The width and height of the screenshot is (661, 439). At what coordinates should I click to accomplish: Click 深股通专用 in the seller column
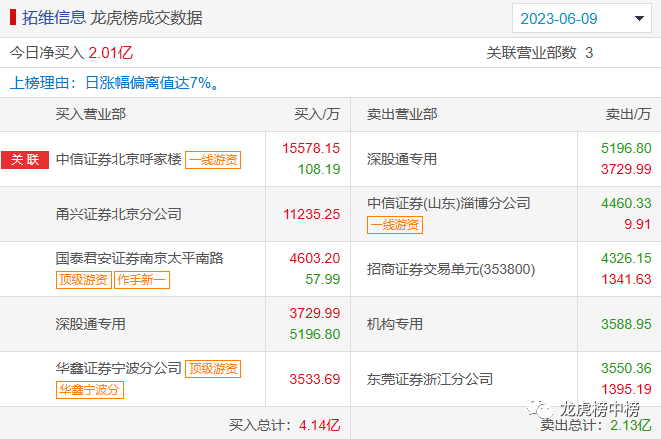(402, 159)
